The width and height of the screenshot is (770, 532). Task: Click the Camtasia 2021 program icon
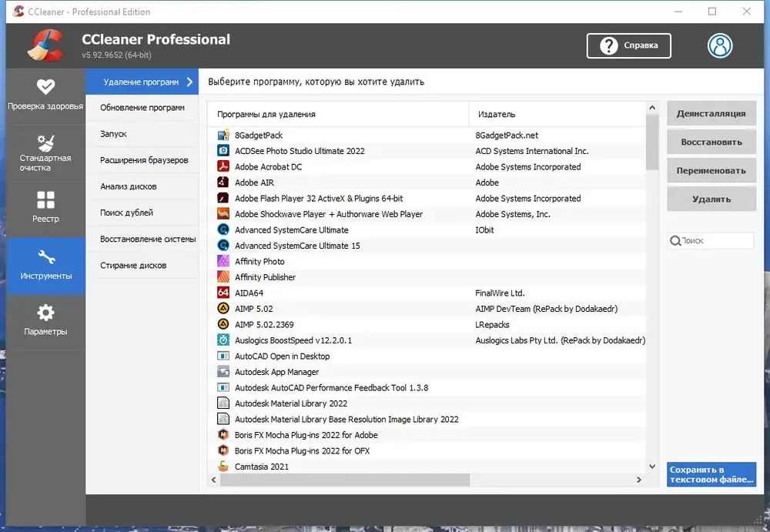(223, 467)
